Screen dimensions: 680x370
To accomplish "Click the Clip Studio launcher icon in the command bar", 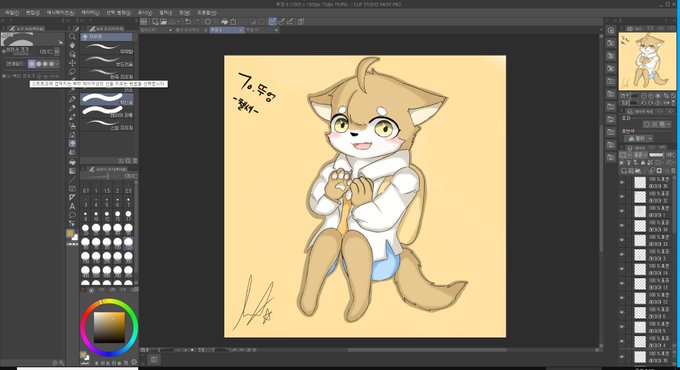I will point(144,21).
